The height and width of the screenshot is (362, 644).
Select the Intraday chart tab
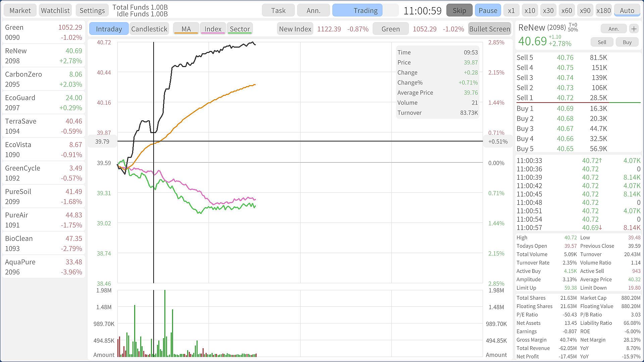pyautogui.click(x=109, y=29)
